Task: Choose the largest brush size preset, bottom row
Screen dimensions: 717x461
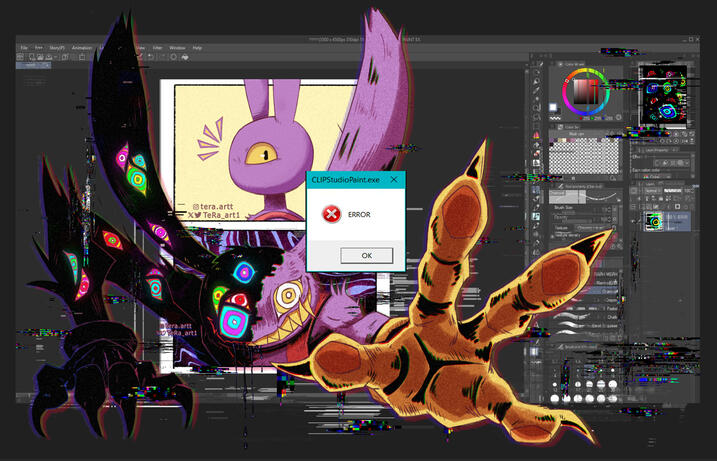Action: coord(613,399)
